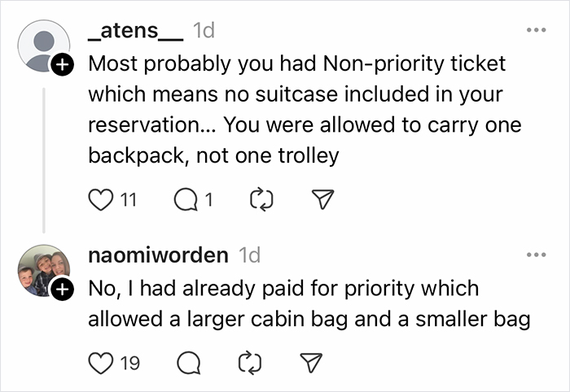
Task: Click the 1d timestamp on _atens__ comment
Action: (x=204, y=32)
